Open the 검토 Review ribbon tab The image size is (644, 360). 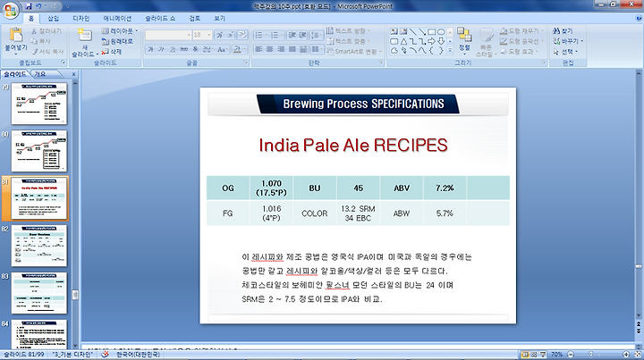[x=195, y=19]
